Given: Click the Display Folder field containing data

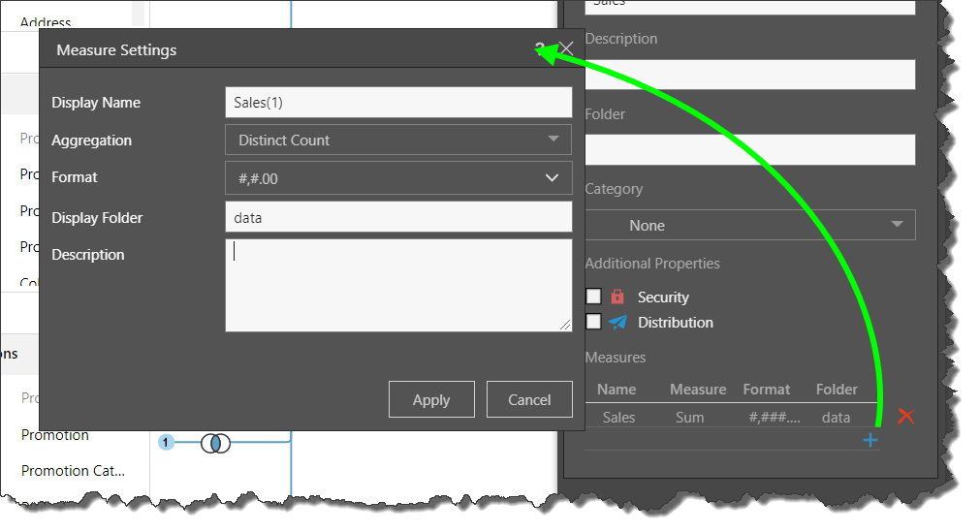Looking at the screenshot, I should [x=397, y=218].
